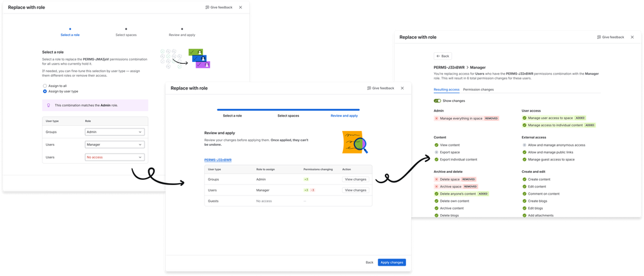
Task: Click the PERMS-J3InBWR breadcrumb in the Manager dialog
Action: [449, 67]
